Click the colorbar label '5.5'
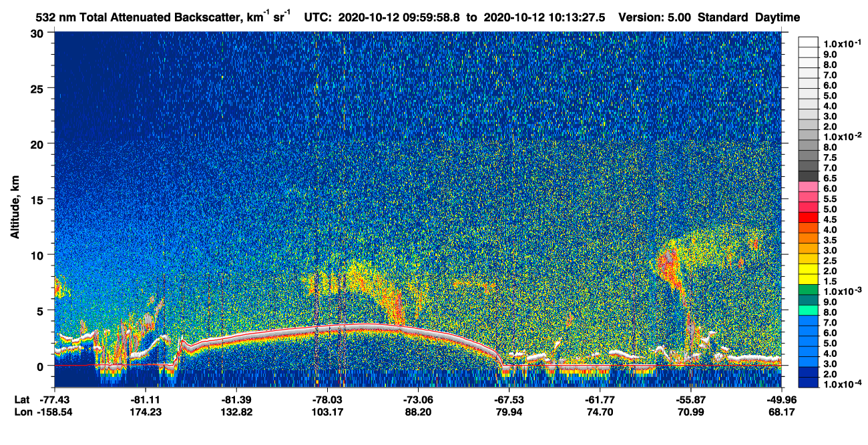 831,199
